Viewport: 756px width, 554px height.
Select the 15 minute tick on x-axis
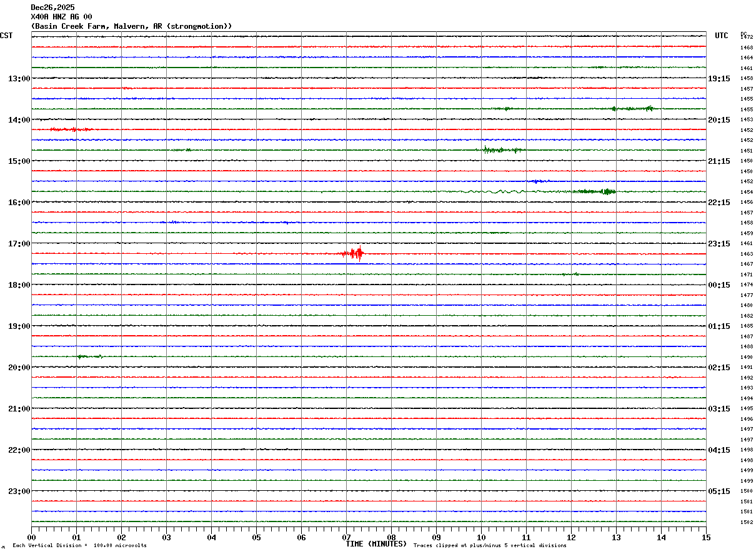point(705,537)
